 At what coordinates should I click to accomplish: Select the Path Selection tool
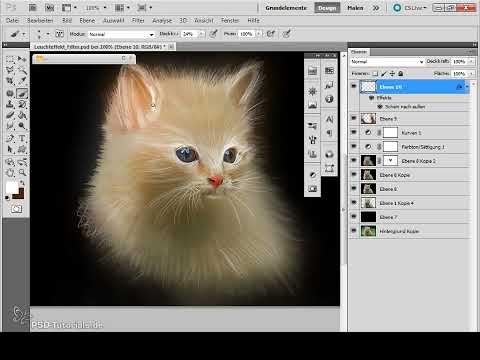pos(10,149)
